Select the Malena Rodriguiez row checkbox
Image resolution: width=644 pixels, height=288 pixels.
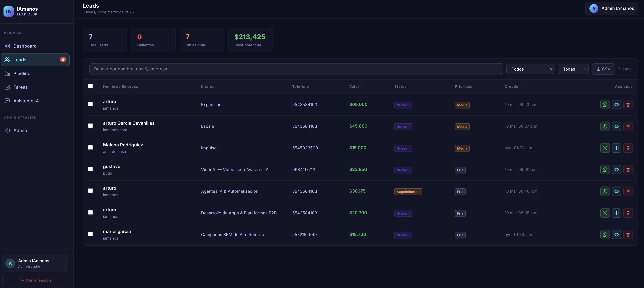pos(90,148)
